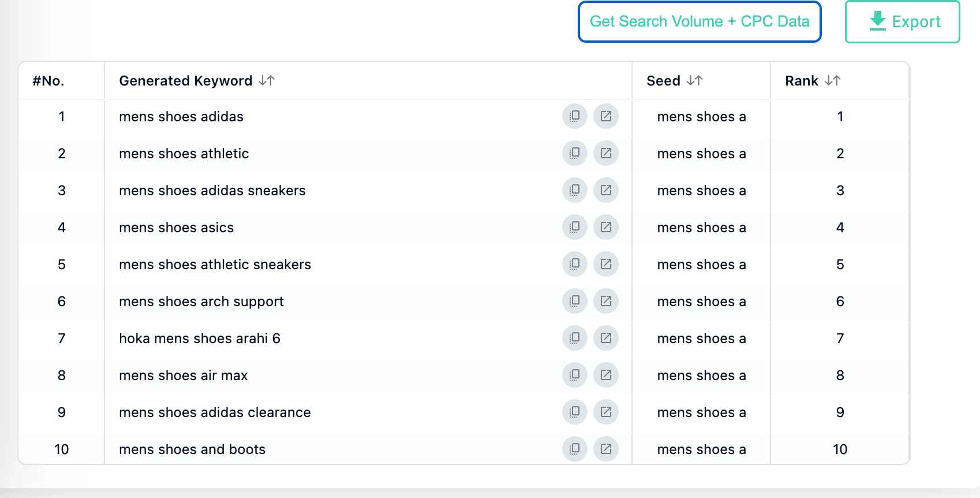980x498 pixels.
Task: Select the text 'mens shoes and boots'
Action: (x=192, y=449)
